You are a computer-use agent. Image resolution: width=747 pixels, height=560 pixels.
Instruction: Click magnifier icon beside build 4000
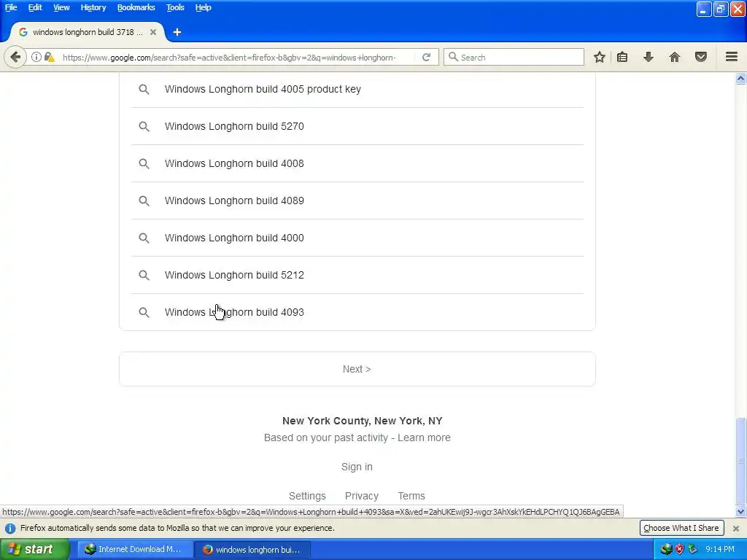click(x=144, y=238)
